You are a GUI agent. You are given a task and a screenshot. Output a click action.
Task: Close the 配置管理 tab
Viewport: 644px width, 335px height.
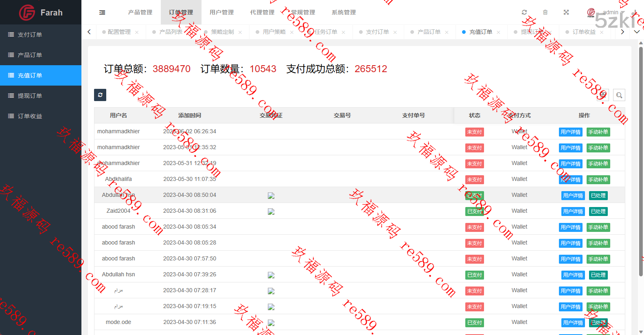click(137, 32)
